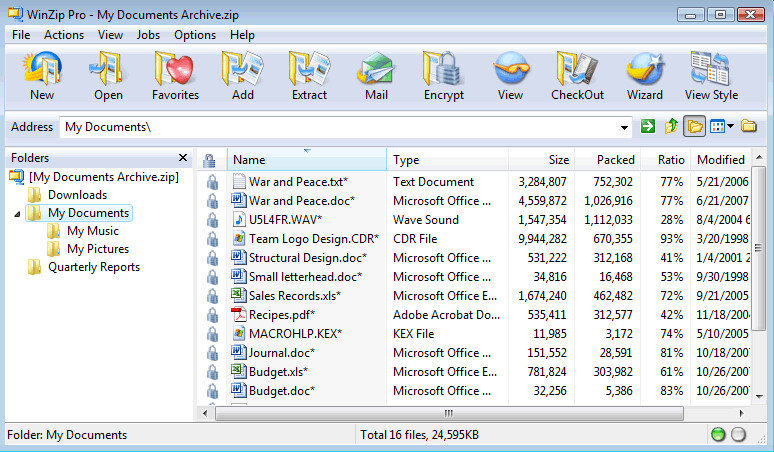Image resolution: width=774 pixels, height=452 pixels.
Task: Toggle the Folders pane button in address bar
Action: click(695, 127)
